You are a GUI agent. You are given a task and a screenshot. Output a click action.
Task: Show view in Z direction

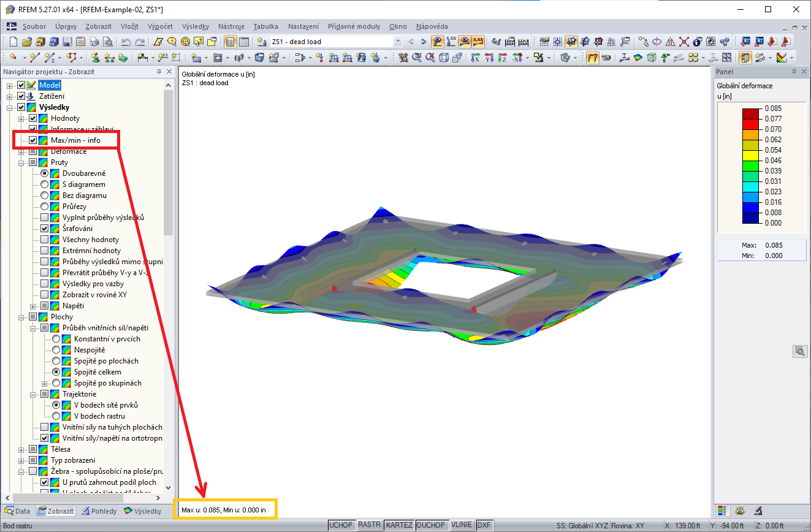point(502,58)
